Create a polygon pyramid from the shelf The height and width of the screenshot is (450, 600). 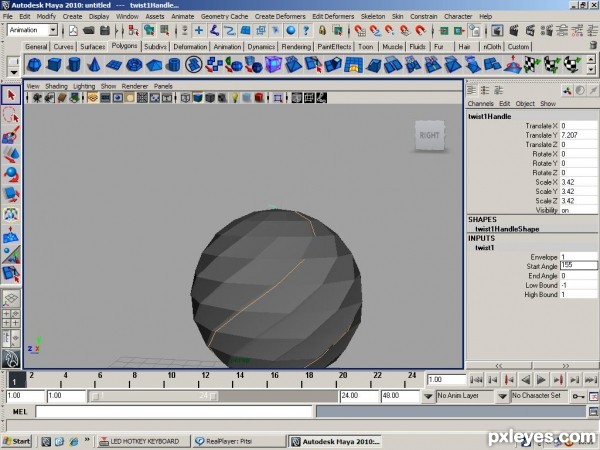[x=154, y=64]
